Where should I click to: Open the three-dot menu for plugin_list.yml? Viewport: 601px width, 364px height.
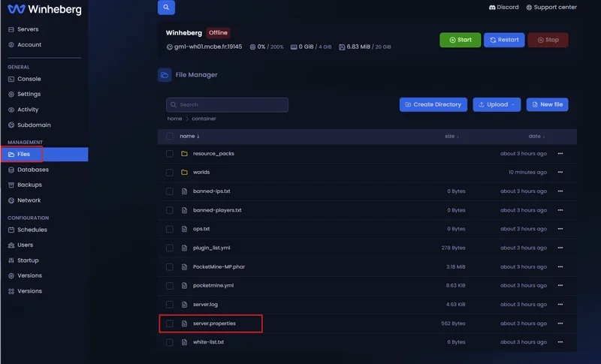(560, 248)
